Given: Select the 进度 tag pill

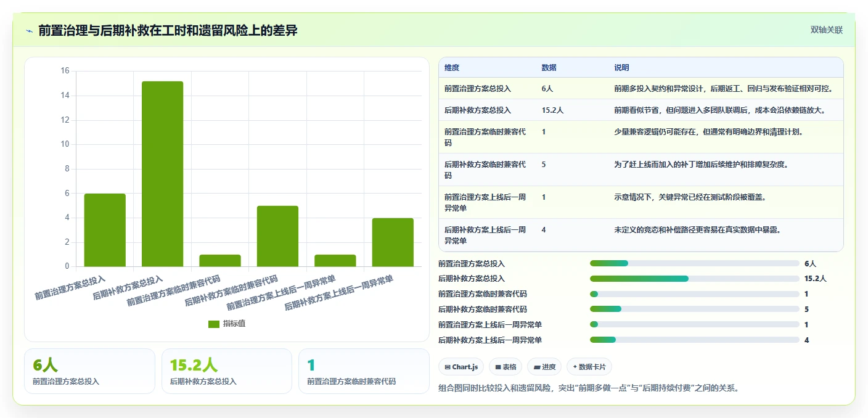Looking at the screenshot, I should [x=544, y=367].
